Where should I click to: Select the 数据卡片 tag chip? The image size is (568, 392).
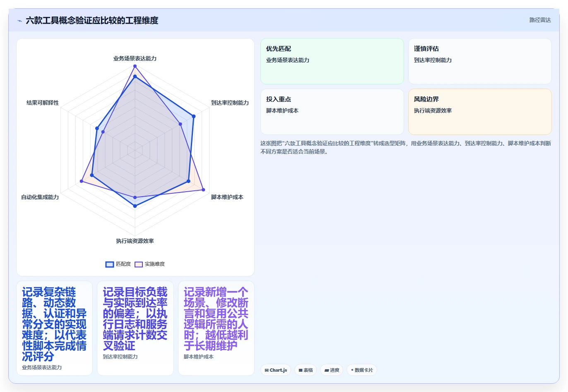[362, 370]
